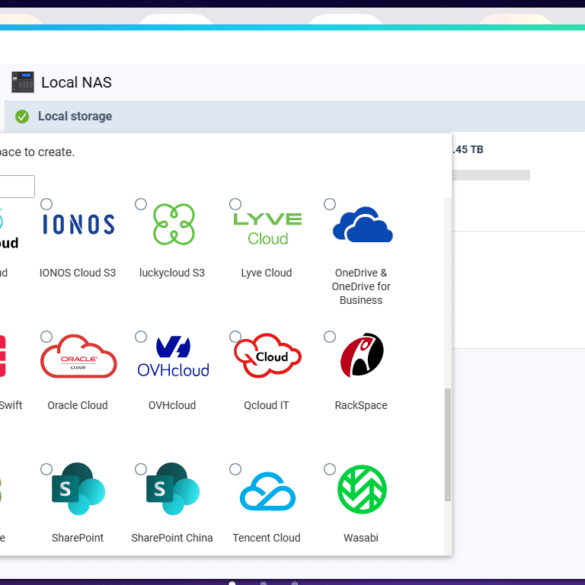Click the Local NAS device icon
Viewport: 585px width, 585px height.
coord(23,82)
